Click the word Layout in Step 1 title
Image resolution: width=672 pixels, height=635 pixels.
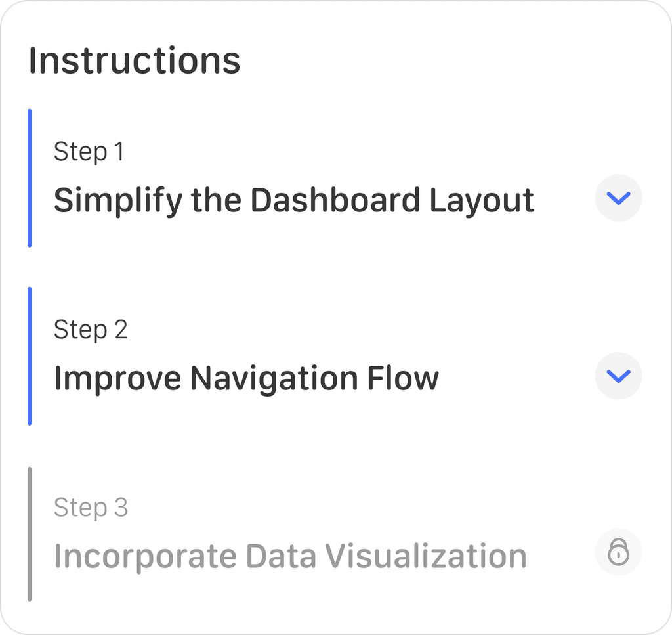tap(482, 200)
